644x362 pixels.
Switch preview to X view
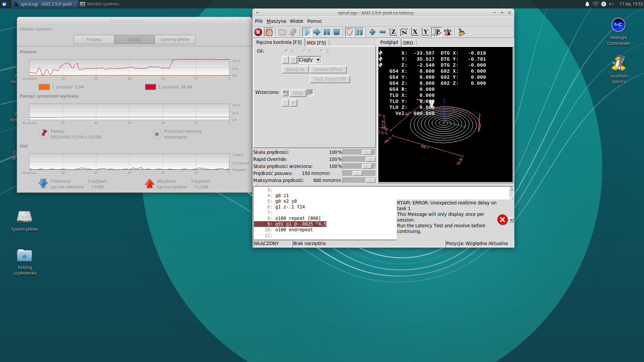click(x=415, y=32)
